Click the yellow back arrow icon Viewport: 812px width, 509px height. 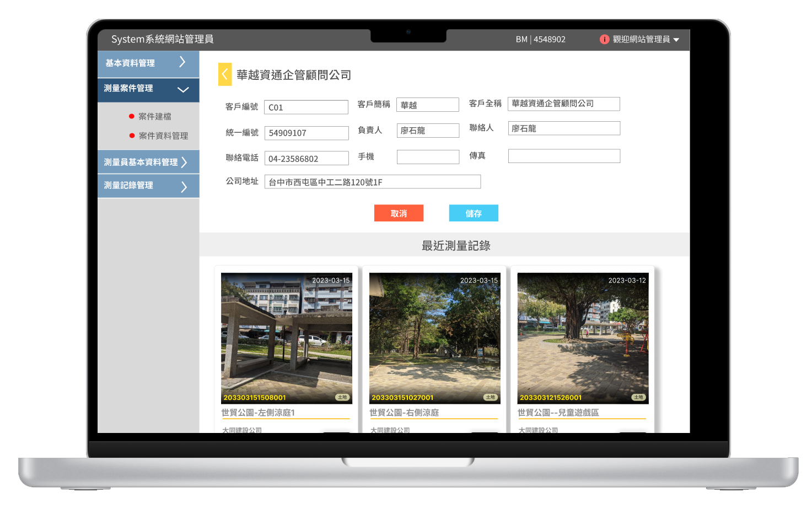[x=225, y=74]
